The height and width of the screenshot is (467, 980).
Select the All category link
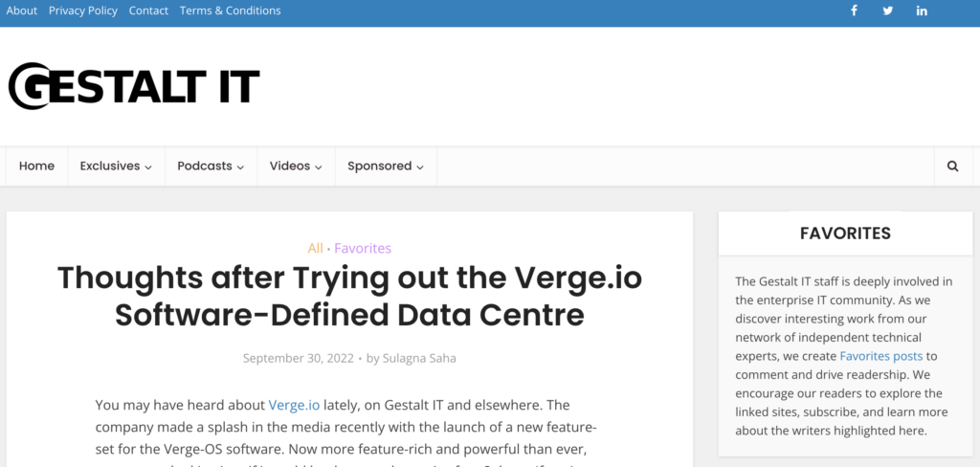(x=315, y=248)
